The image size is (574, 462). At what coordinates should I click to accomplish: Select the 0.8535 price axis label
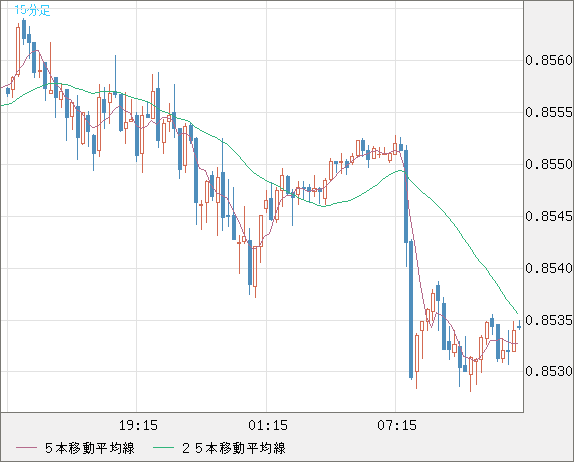tap(549, 320)
